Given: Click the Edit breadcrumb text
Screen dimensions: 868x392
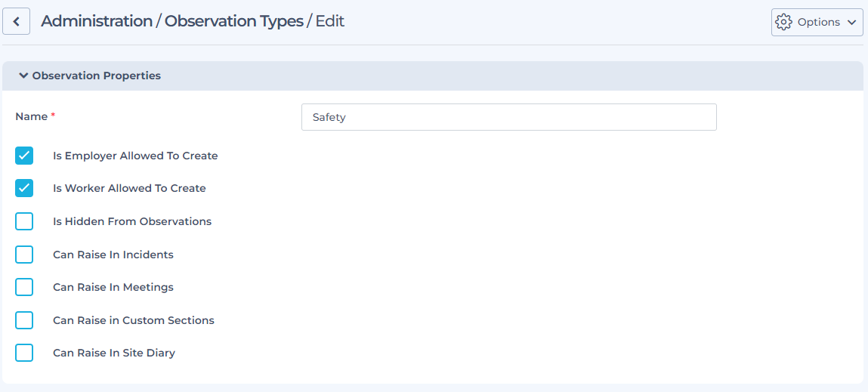Looking at the screenshot, I should (x=329, y=21).
